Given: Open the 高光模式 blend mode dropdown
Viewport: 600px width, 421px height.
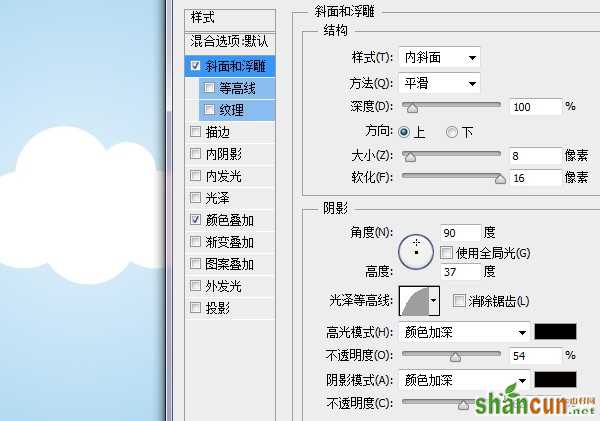Looking at the screenshot, I should click(464, 332).
